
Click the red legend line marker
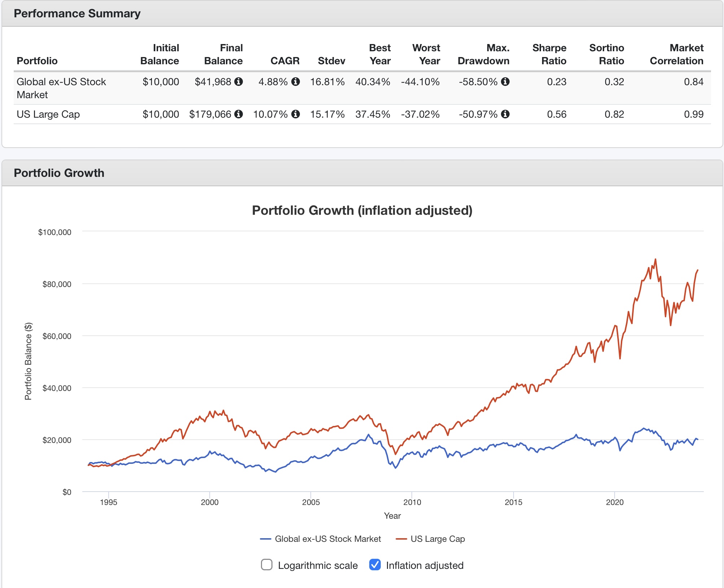[x=401, y=539]
